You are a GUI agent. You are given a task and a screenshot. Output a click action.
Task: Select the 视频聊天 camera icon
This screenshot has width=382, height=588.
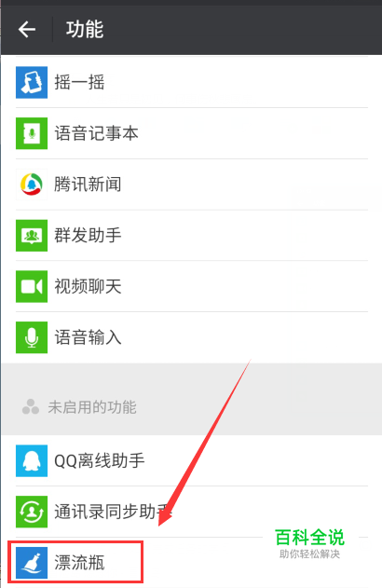coord(32,286)
